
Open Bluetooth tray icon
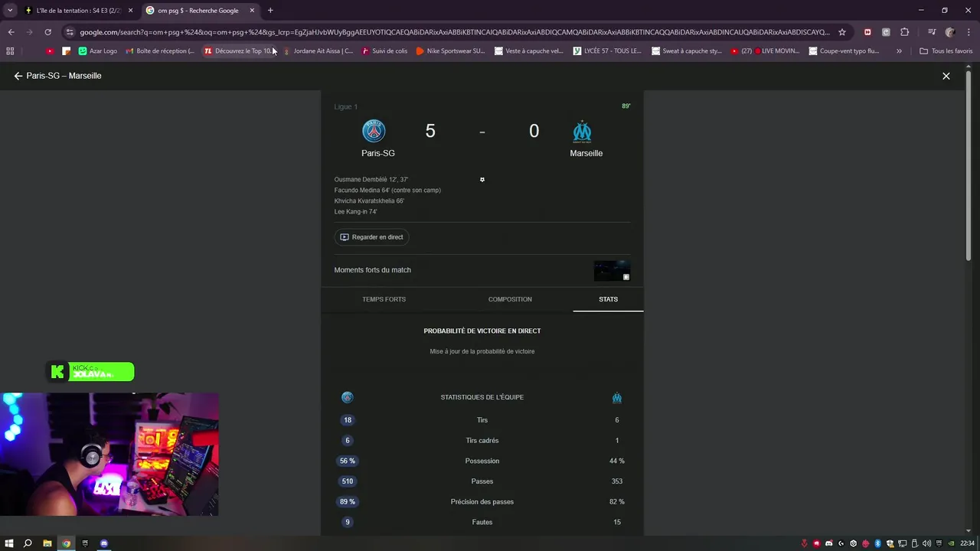pos(878,543)
